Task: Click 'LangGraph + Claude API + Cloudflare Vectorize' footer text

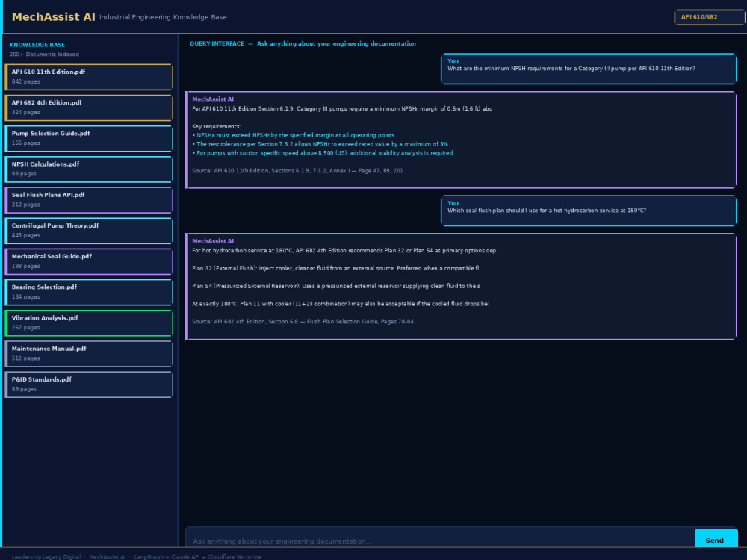Action: pyautogui.click(x=197, y=557)
